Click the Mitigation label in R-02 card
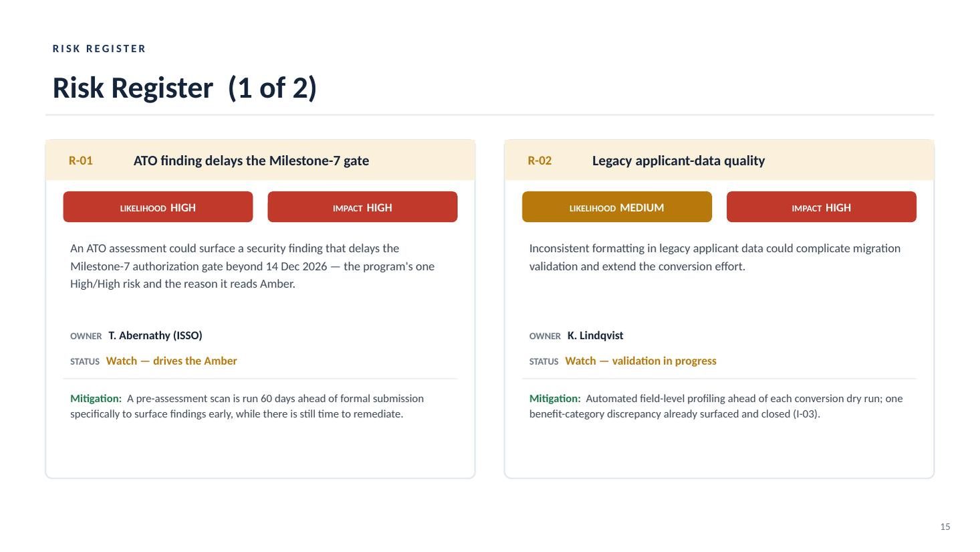 (555, 398)
